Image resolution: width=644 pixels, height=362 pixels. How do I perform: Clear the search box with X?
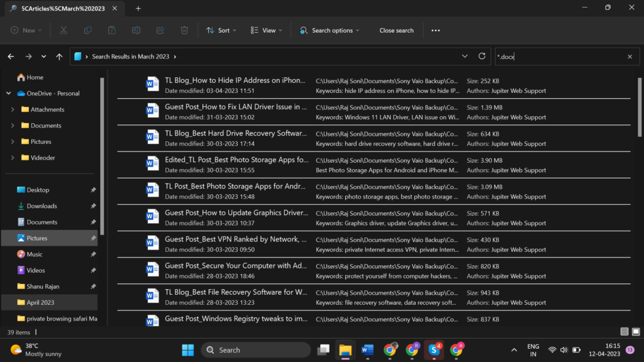point(630,57)
